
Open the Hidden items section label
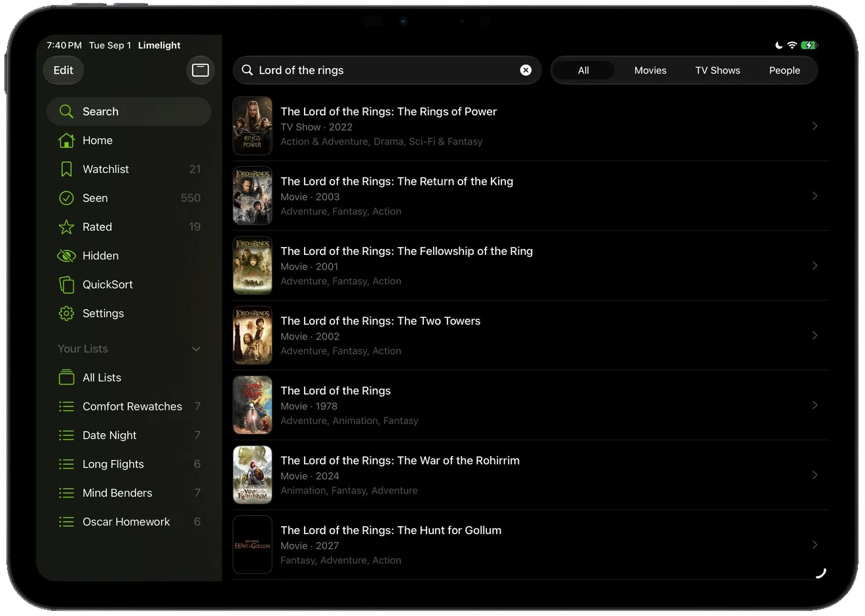coord(100,256)
